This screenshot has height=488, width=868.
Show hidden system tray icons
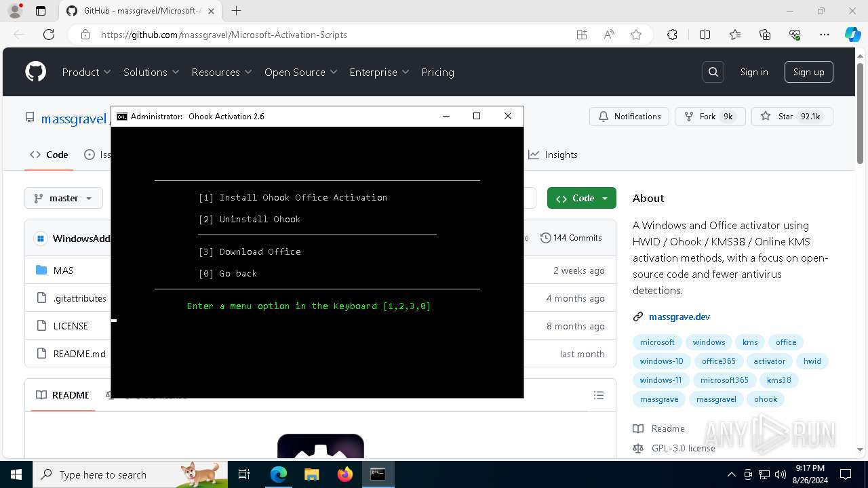point(731,474)
